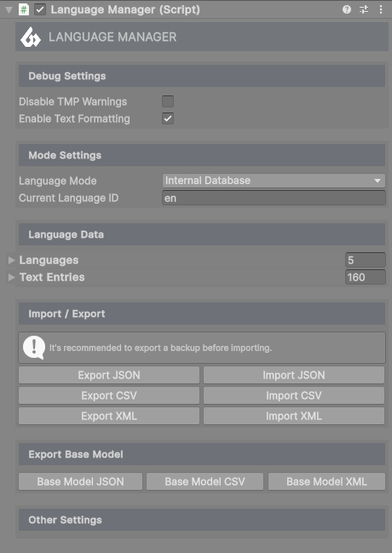Click the backup recommendation message text
Screen dimensions: 392x553
(160, 348)
